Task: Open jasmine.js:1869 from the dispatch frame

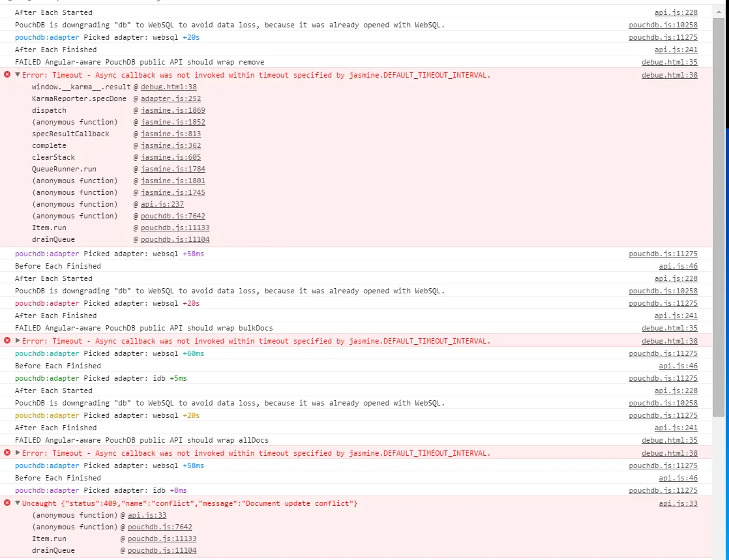Action: (173, 110)
